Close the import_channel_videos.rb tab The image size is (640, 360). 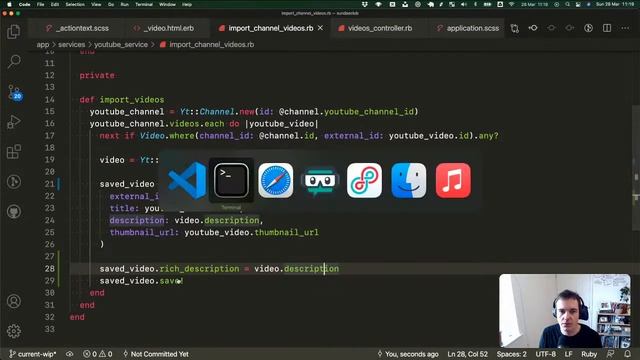(320, 28)
